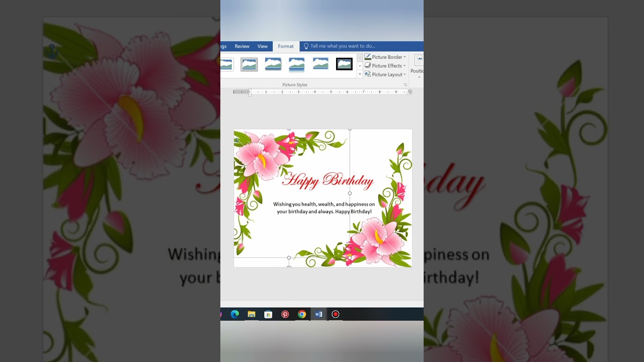Image resolution: width=644 pixels, height=362 pixels.
Task: Click the Picture Layout icon
Action: [x=367, y=74]
